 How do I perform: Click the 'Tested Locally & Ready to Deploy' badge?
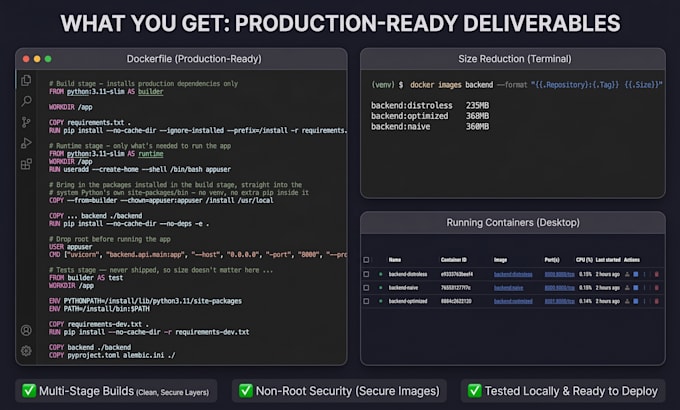(x=563, y=390)
